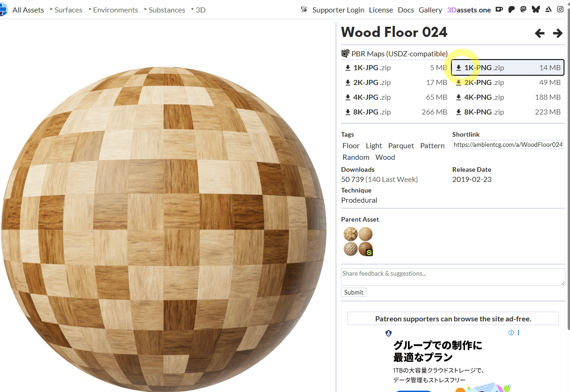Open Supporter Login page
The width and height of the screenshot is (570, 392).
tap(338, 10)
